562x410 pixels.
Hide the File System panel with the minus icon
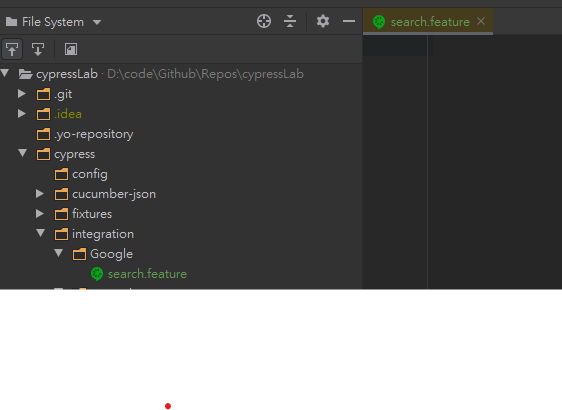point(349,22)
